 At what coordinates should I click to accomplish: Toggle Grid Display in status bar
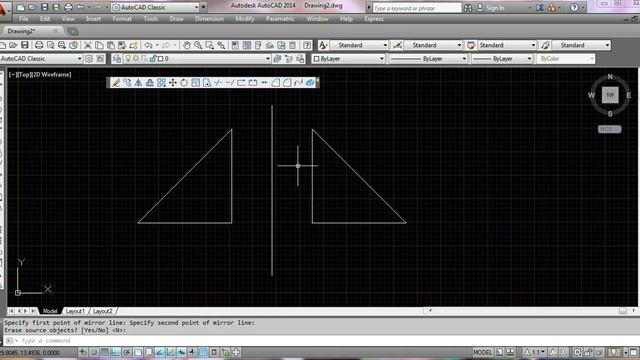[x=105, y=352]
